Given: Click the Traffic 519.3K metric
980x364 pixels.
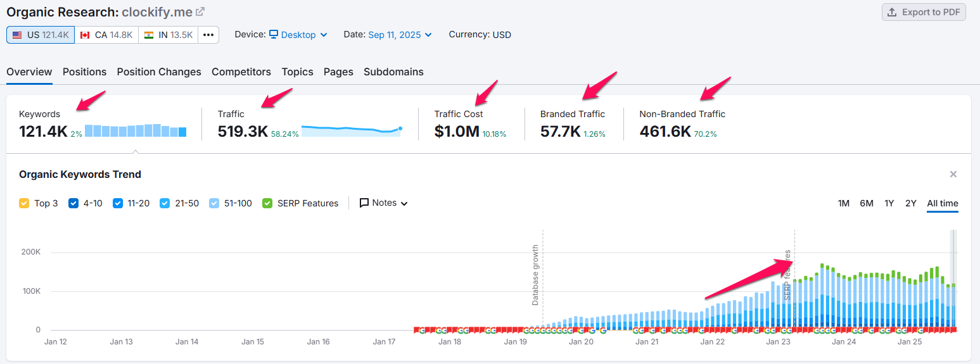Looking at the screenshot, I should point(243,132).
